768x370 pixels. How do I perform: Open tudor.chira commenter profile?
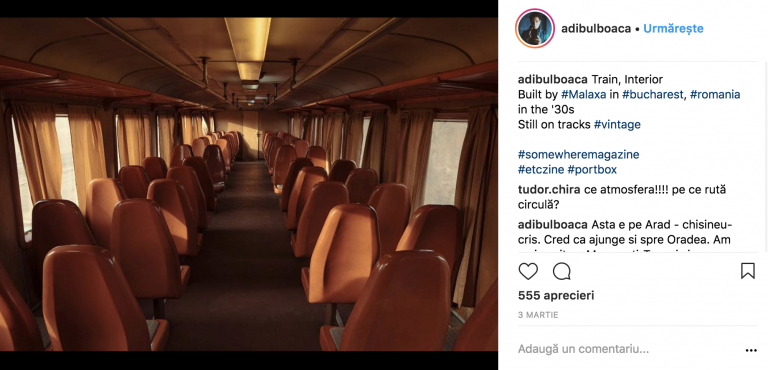click(549, 190)
